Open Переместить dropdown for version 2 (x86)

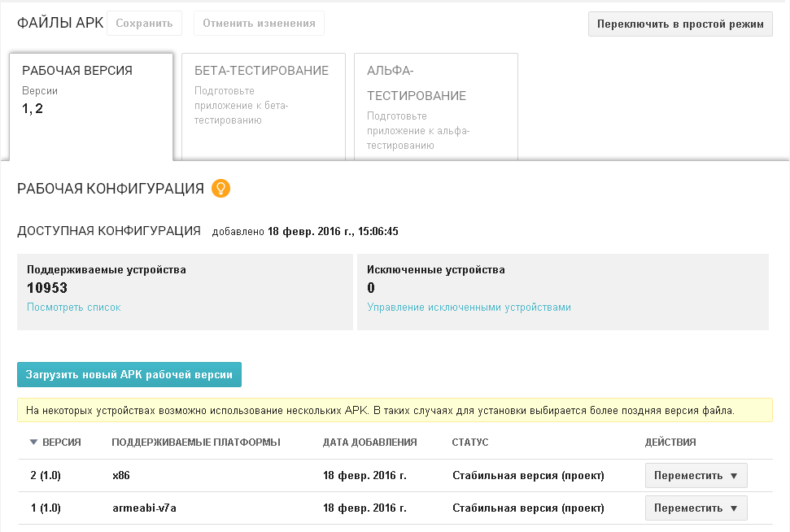696,476
